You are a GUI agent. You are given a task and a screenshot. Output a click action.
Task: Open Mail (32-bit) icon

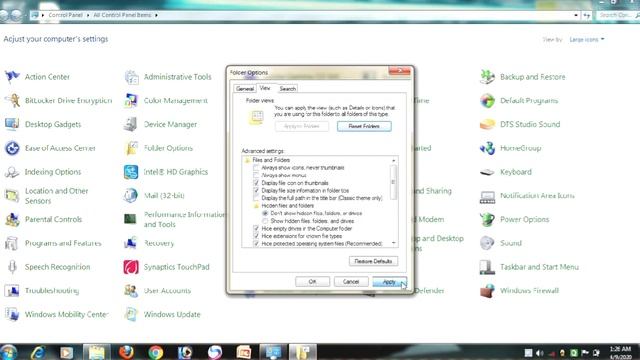(x=131, y=196)
